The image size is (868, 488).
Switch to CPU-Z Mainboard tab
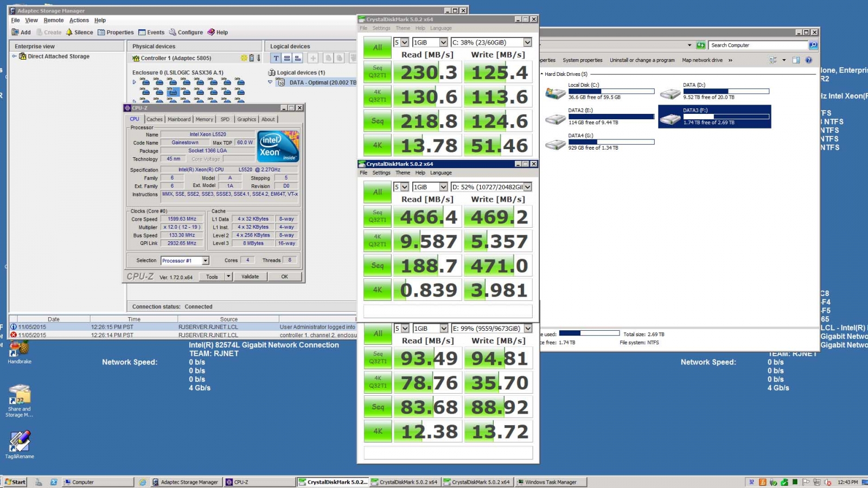[x=179, y=119]
